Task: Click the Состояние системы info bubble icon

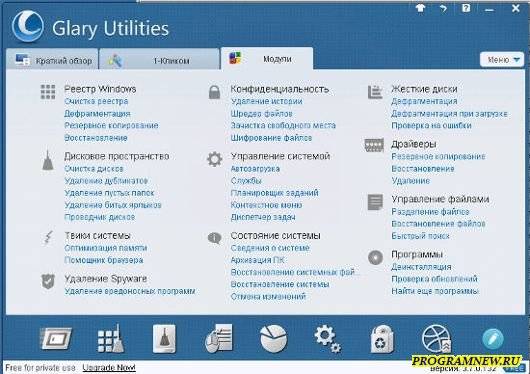Action: pos(214,238)
